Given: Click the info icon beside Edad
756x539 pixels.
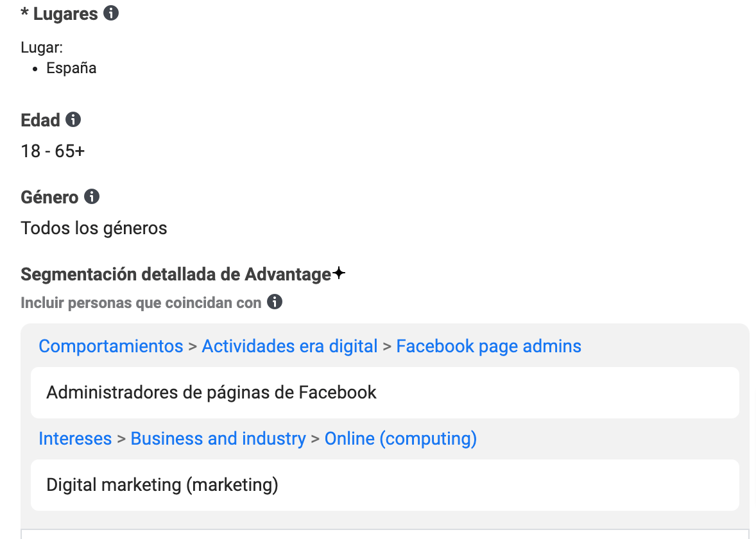Looking at the screenshot, I should [x=73, y=119].
